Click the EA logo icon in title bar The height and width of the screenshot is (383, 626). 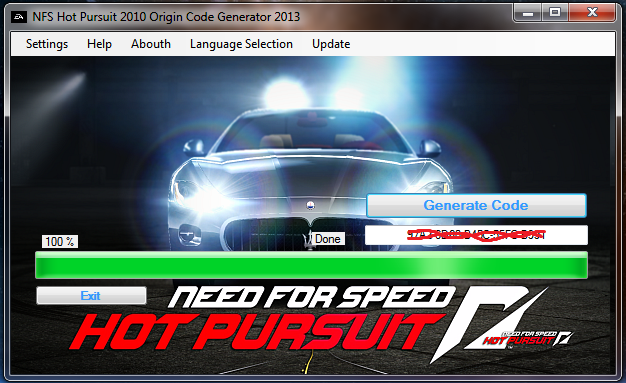pyautogui.click(x=19, y=17)
